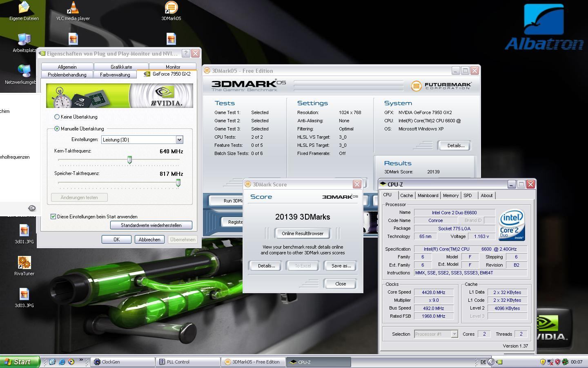Switch to PLL Control taskbar window
The width and height of the screenshot is (588, 368).
click(188, 362)
